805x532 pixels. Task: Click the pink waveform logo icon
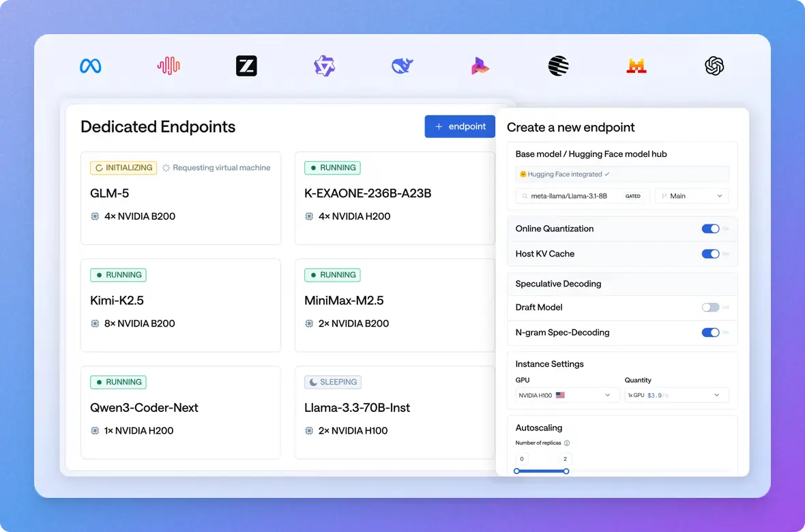point(169,65)
